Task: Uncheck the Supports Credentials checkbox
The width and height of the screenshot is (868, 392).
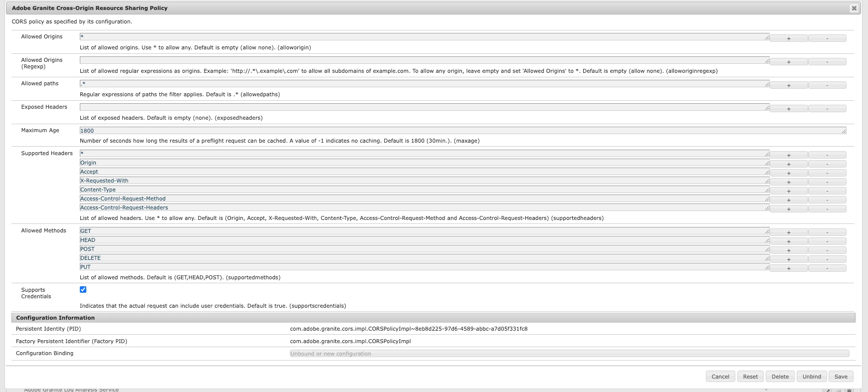Action: (83, 289)
